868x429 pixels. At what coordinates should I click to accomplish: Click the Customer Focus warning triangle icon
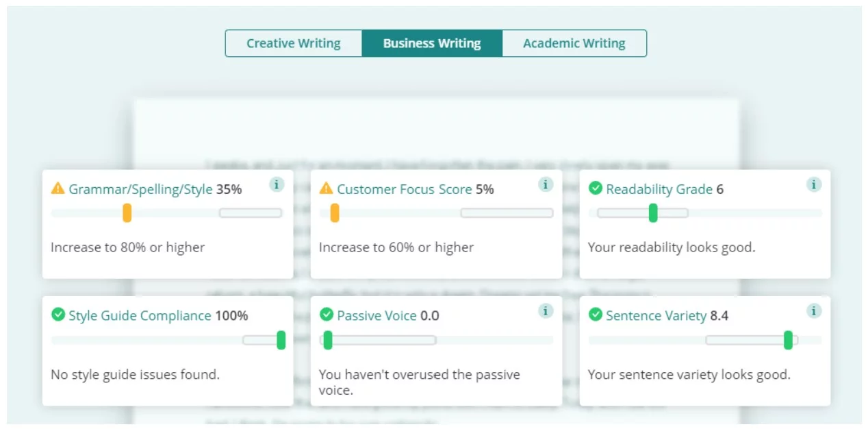(325, 189)
